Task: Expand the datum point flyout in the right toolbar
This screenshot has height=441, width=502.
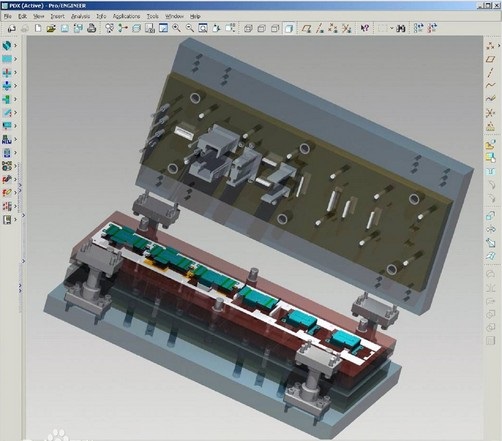Action: pos(499,46)
